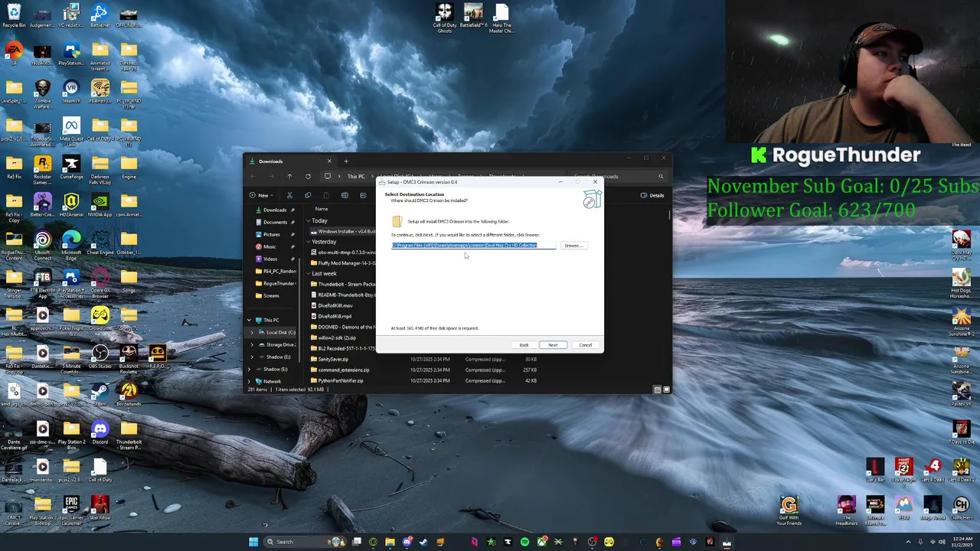This screenshot has height=551, width=980.
Task: Open the Windows Start menu
Action: coord(253,542)
